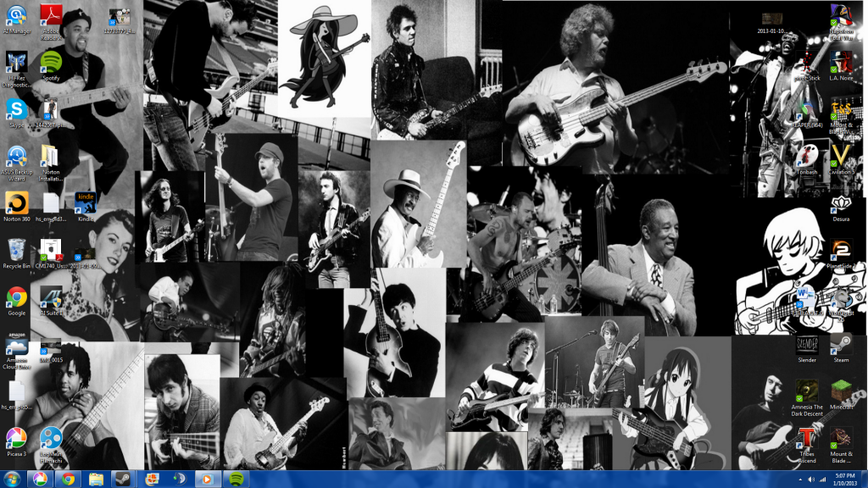Show hidden system tray icons
The width and height of the screenshot is (868, 488).
(800, 480)
